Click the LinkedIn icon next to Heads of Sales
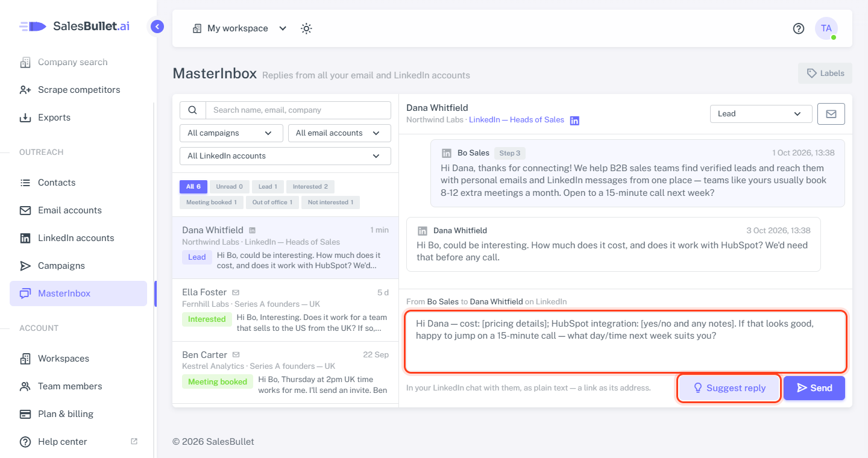This screenshot has width=868, height=458. (x=574, y=121)
